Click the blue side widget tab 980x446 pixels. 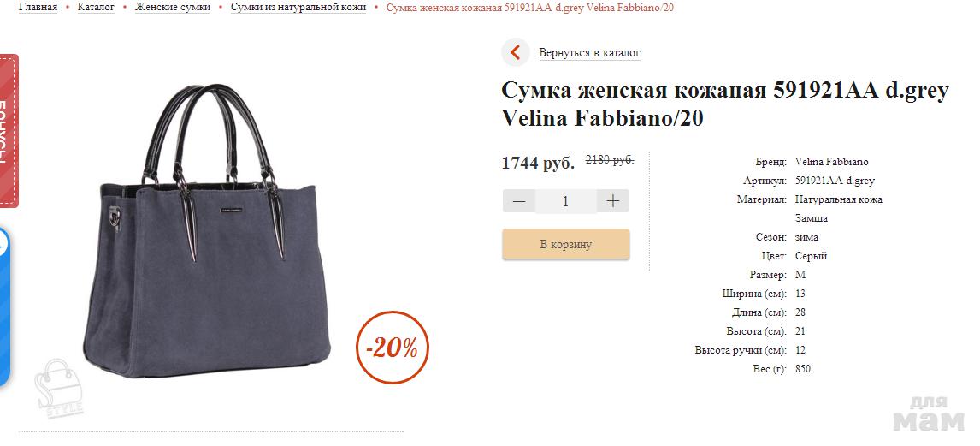point(5,306)
